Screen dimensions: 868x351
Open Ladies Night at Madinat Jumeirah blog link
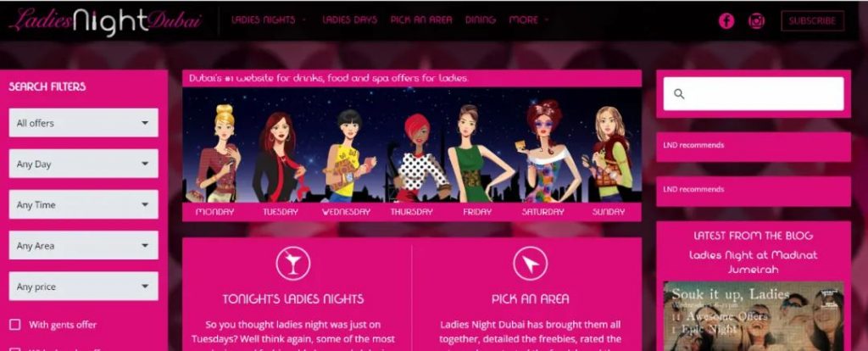[753, 263]
